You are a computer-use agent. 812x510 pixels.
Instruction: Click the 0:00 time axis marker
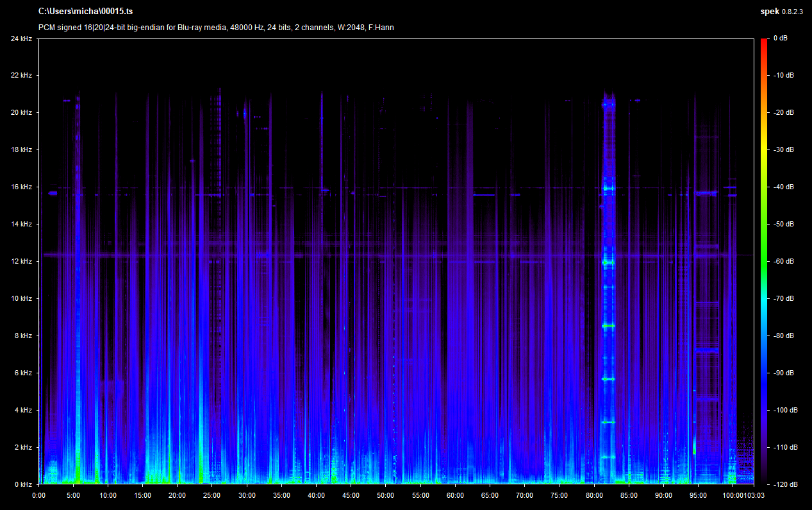38,495
